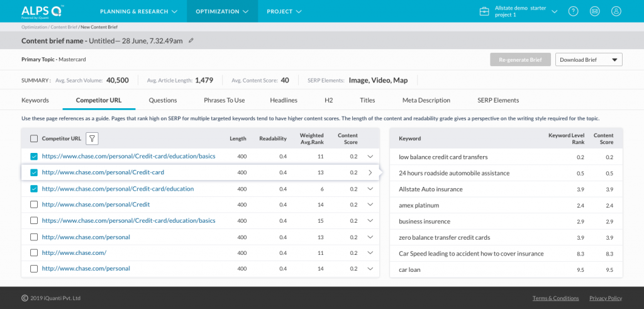Expand the Allstate demo starter project selector
The height and width of the screenshot is (309, 644).
[x=555, y=11]
